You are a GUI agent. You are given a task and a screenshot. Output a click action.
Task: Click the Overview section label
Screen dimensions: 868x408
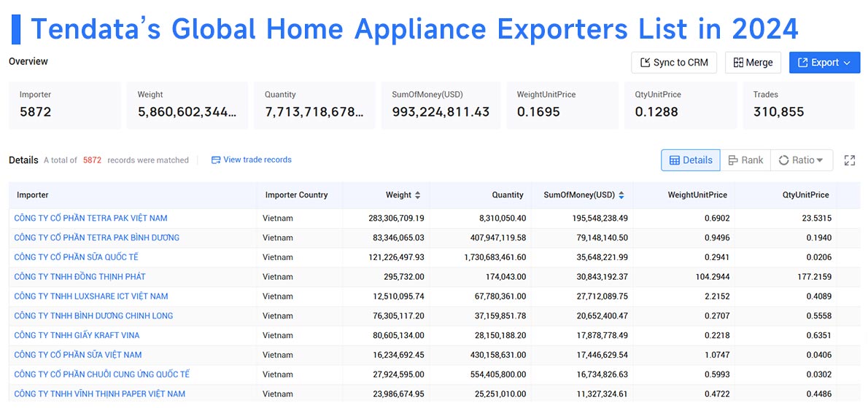coord(28,61)
